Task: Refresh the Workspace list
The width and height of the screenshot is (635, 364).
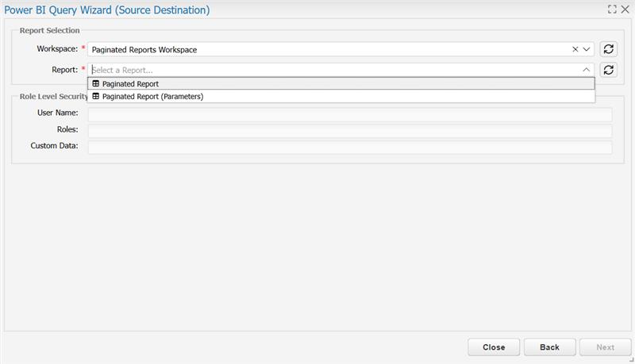Action: click(608, 49)
